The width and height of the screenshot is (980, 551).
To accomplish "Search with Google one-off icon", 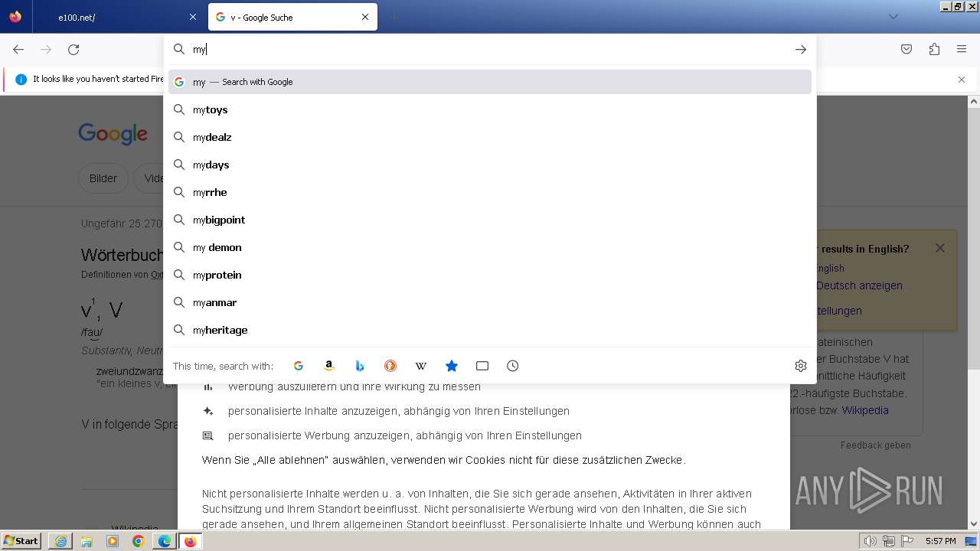I will click(x=299, y=366).
